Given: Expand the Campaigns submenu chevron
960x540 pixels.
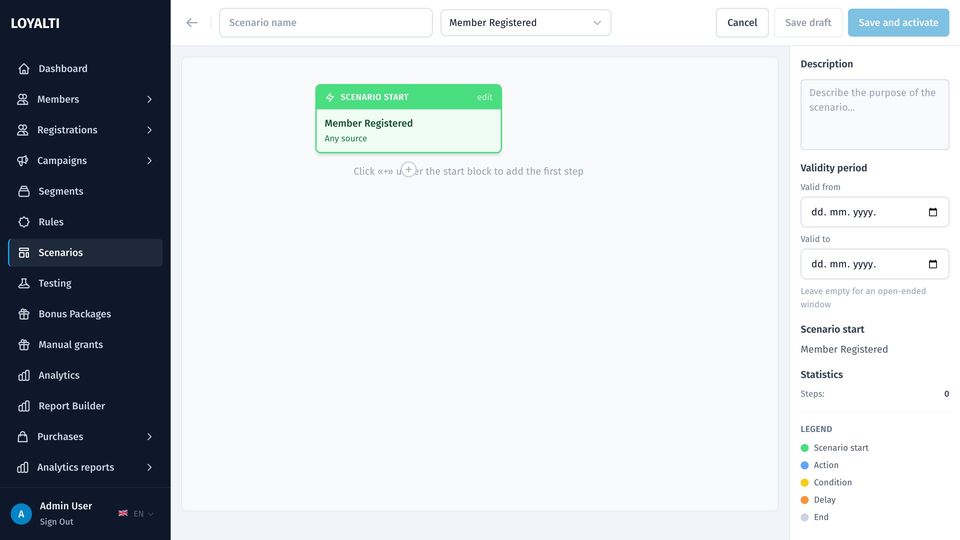Looking at the screenshot, I should (149, 160).
